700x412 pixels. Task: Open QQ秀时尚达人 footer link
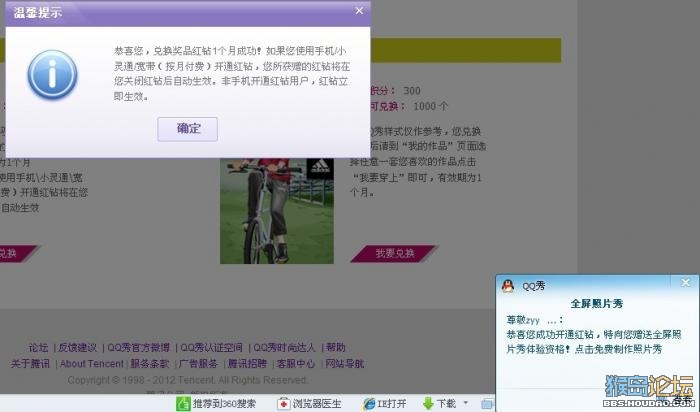(x=284, y=347)
